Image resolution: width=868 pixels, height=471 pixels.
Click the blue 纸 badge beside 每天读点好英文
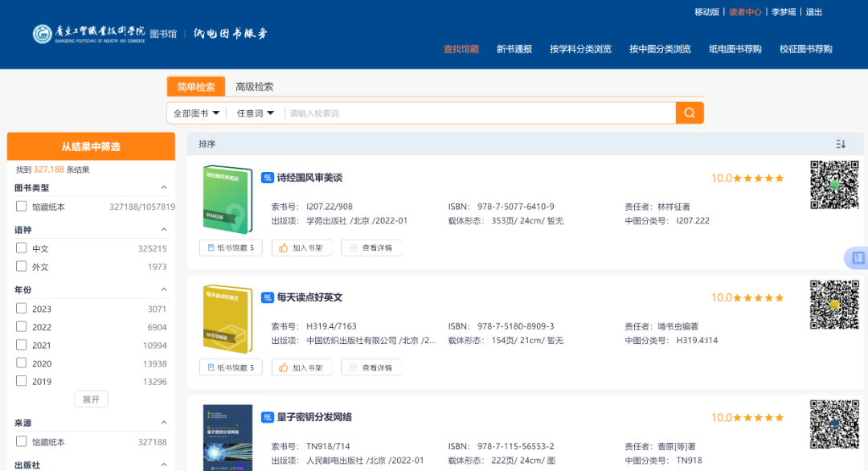point(268,297)
